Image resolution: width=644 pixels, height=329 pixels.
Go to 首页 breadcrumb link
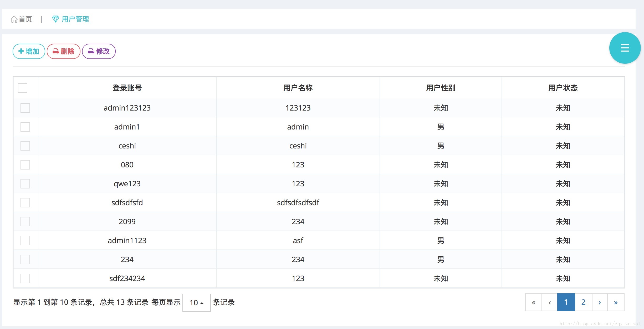pyautogui.click(x=25, y=19)
